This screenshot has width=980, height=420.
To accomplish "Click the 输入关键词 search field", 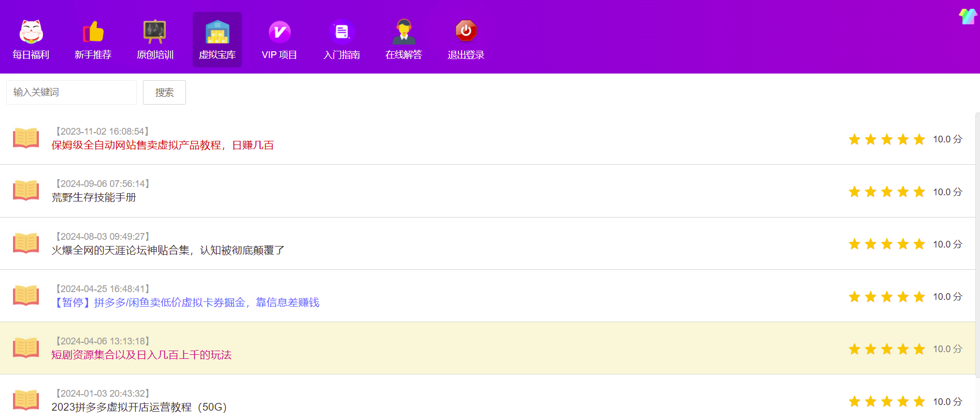I will pyautogui.click(x=71, y=93).
